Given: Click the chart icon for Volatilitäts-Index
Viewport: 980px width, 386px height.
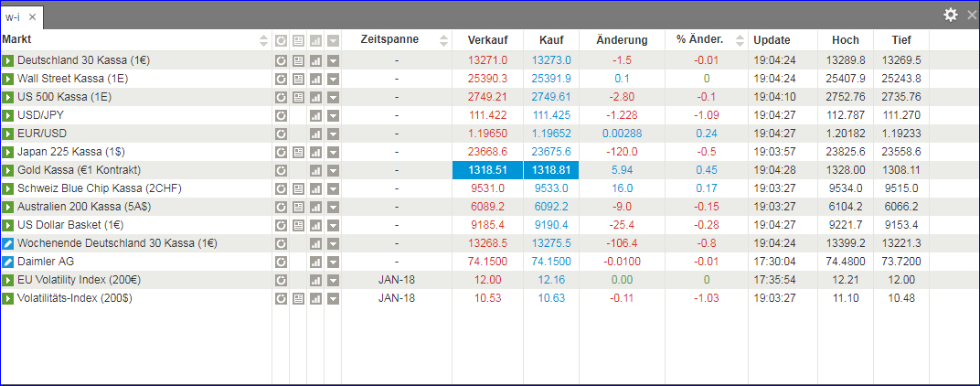Looking at the screenshot, I should click(315, 298).
